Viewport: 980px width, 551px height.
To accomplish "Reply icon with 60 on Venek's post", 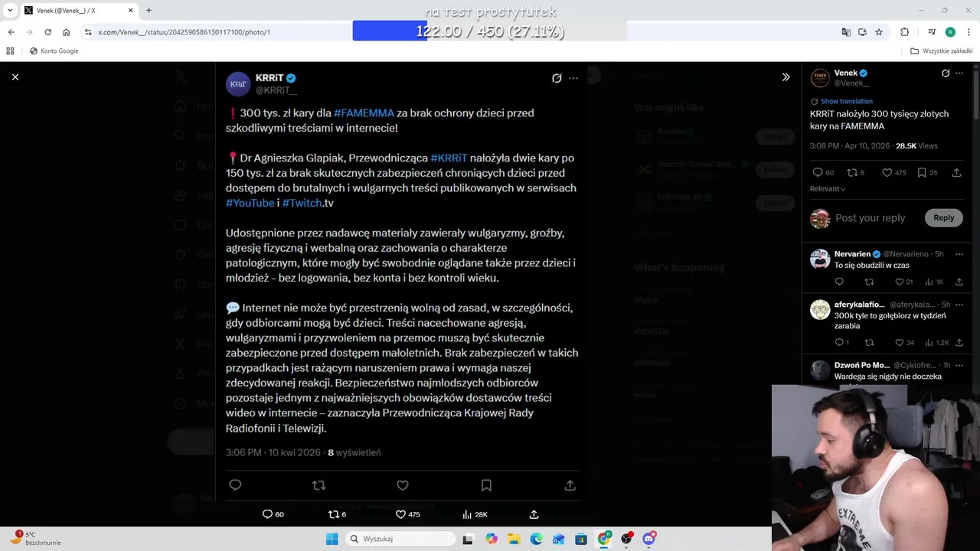I will [823, 173].
